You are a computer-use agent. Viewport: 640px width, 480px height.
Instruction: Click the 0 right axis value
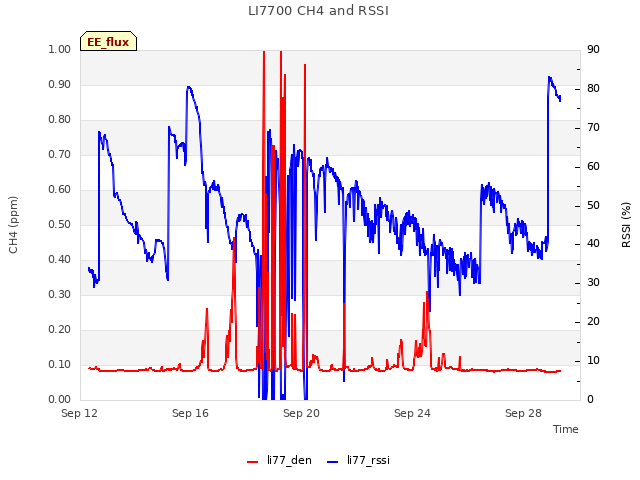tap(590, 399)
